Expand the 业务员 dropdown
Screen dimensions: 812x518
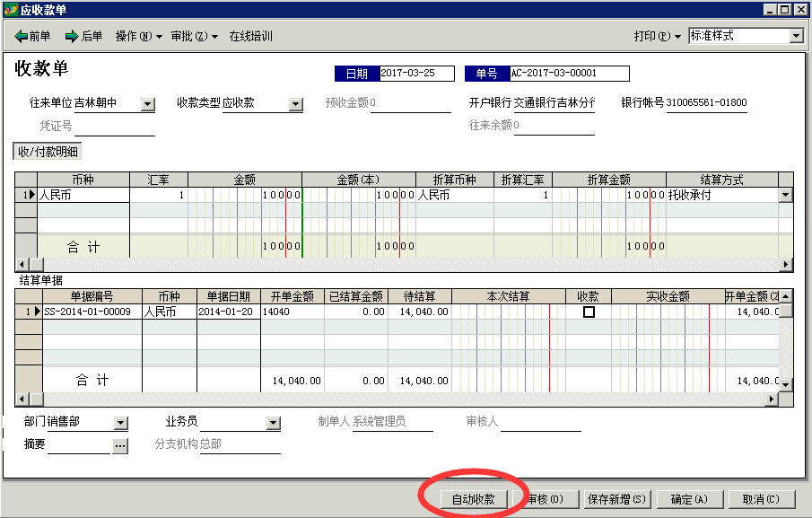click(x=274, y=423)
